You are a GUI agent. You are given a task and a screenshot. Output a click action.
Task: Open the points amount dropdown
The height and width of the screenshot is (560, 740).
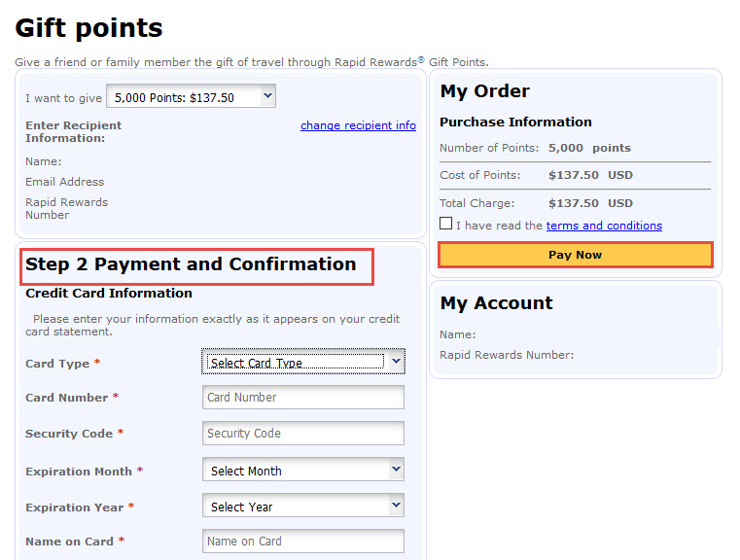coord(191,96)
